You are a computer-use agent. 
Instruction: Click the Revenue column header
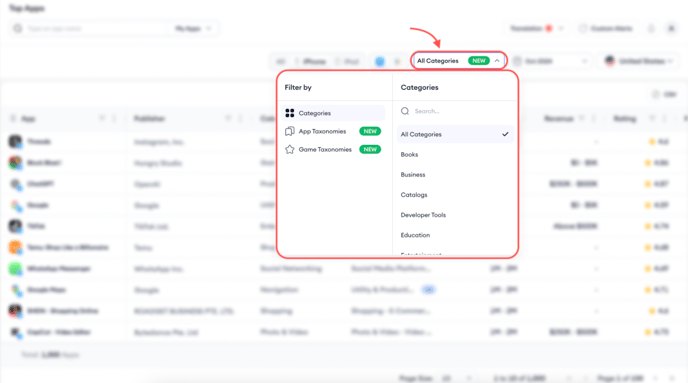click(559, 118)
